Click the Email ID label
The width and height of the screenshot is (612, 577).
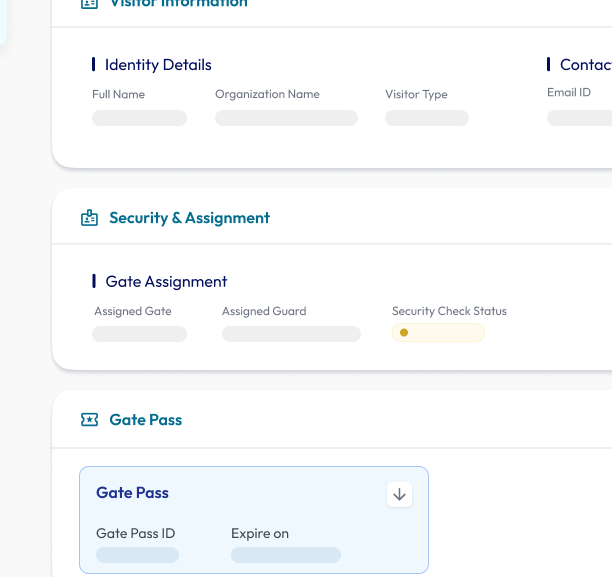coord(569,93)
